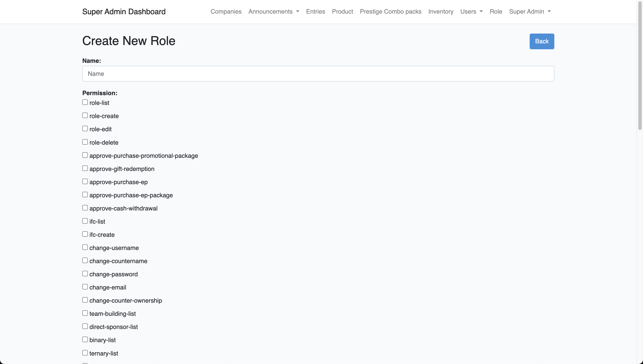Enable the role-create permission
This screenshot has width=643, height=364.
85,116
